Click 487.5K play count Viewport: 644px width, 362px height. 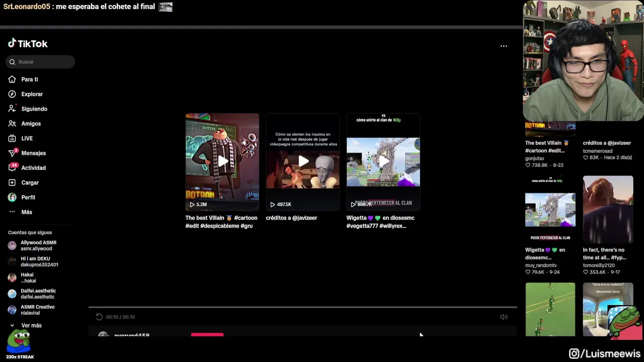(x=281, y=204)
